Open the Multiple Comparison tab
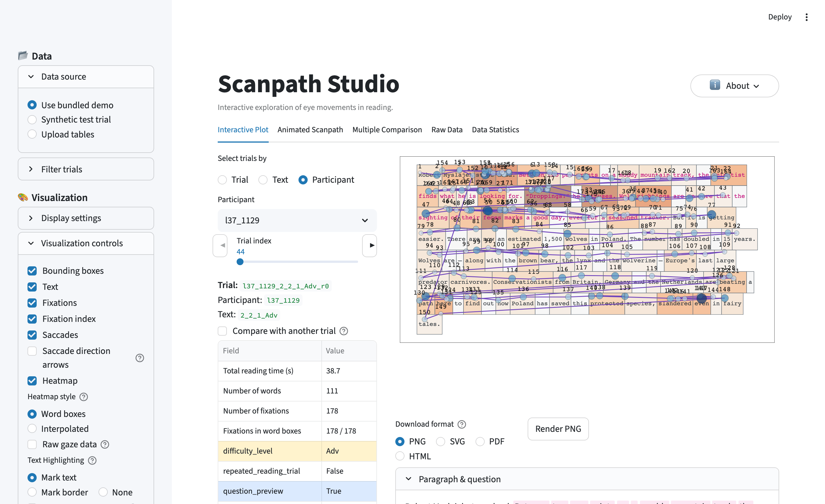This screenshot has height=504, width=825. pos(387,129)
